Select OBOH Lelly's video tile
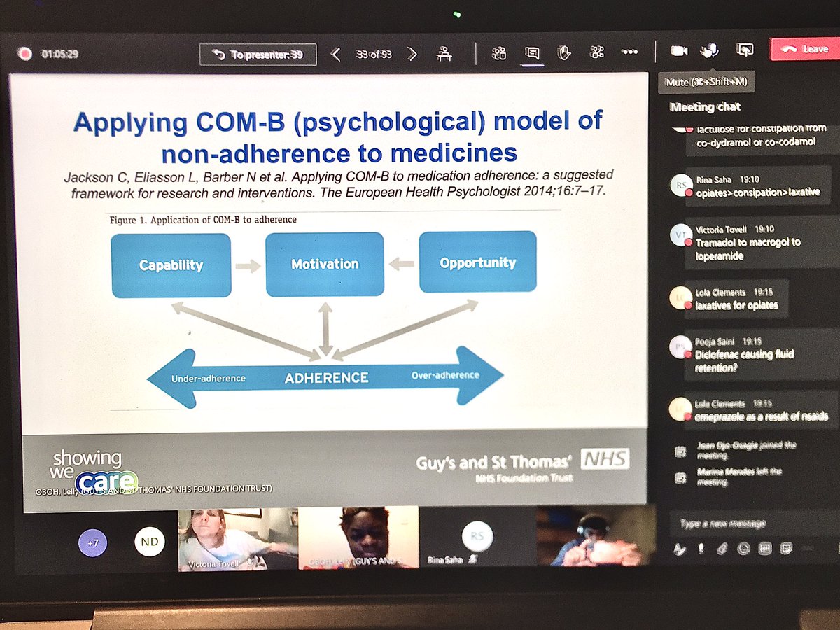The width and height of the screenshot is (840, 630). coord(358,538)
